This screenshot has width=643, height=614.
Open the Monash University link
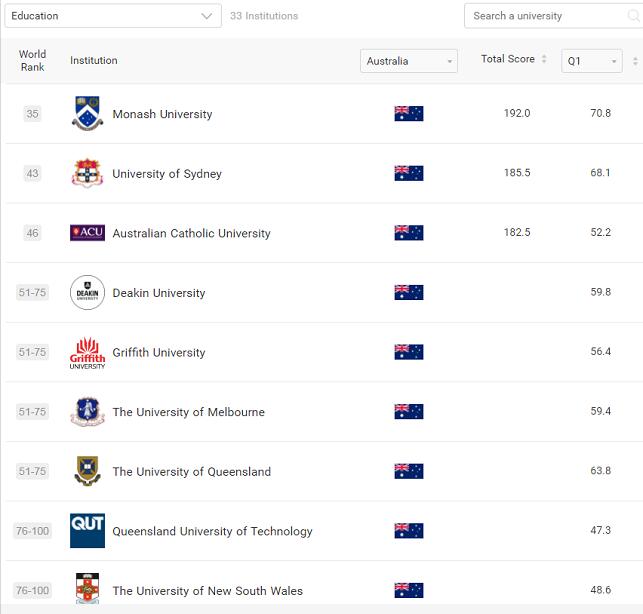point(162,114)
